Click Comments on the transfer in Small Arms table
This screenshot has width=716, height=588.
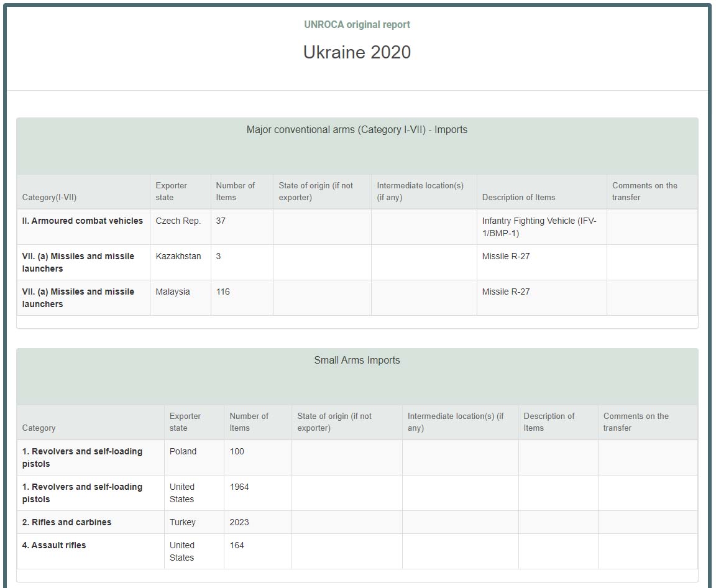(636, 422)
